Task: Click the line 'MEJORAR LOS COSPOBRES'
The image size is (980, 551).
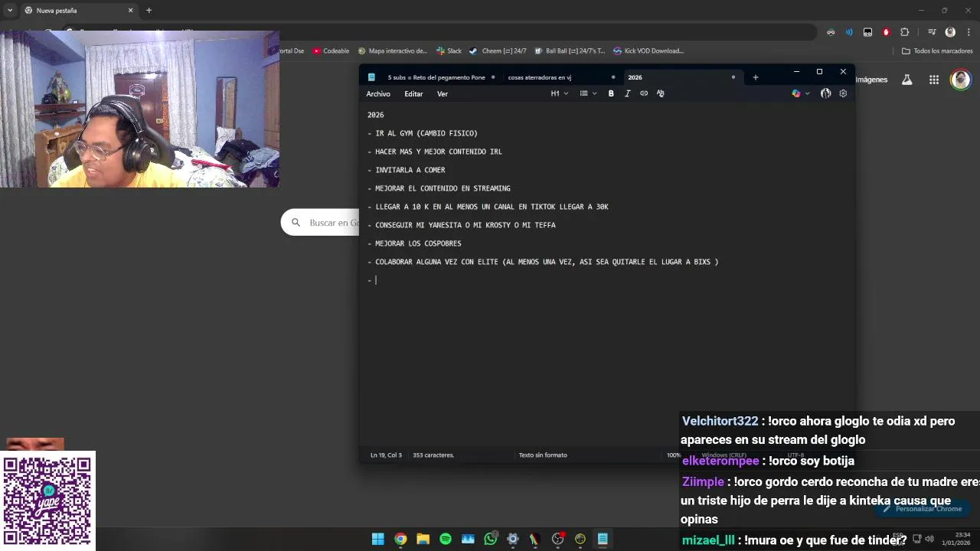Action: pyautogui.click(x=418, y=243)
